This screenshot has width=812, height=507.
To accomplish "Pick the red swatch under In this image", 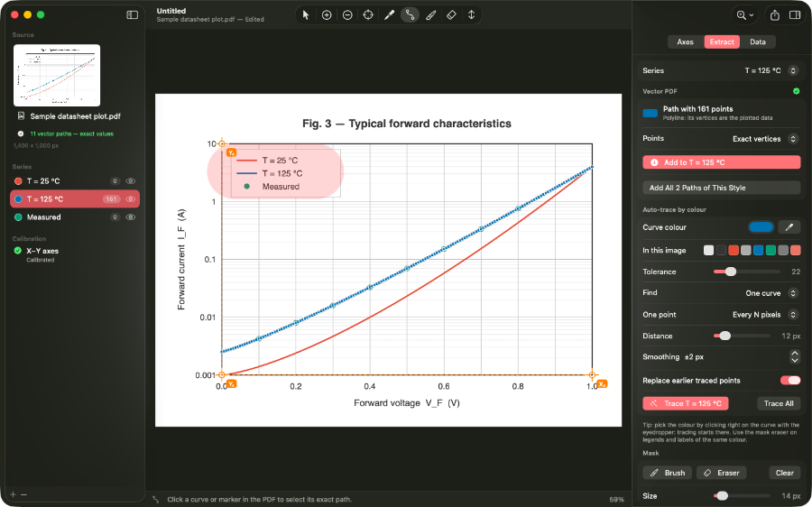I will click(734, 250).
